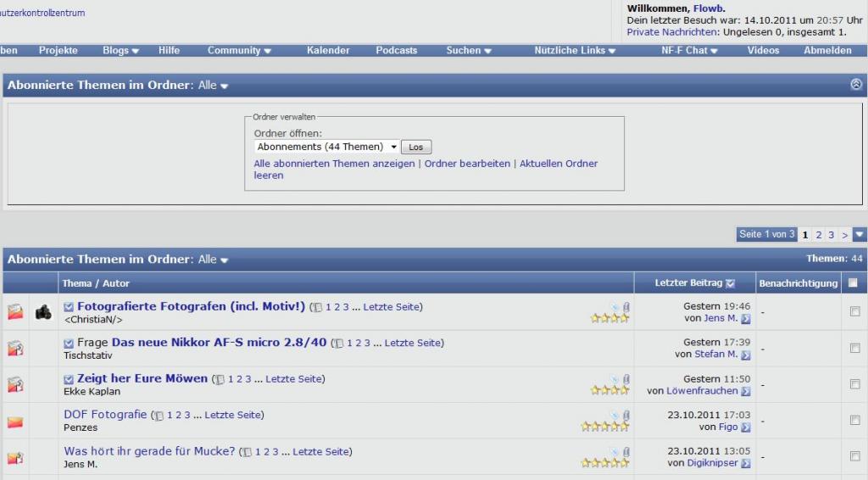868x480 pixels.
Task: Open Videos in the navigation bar
Action: tap(763, 50)
